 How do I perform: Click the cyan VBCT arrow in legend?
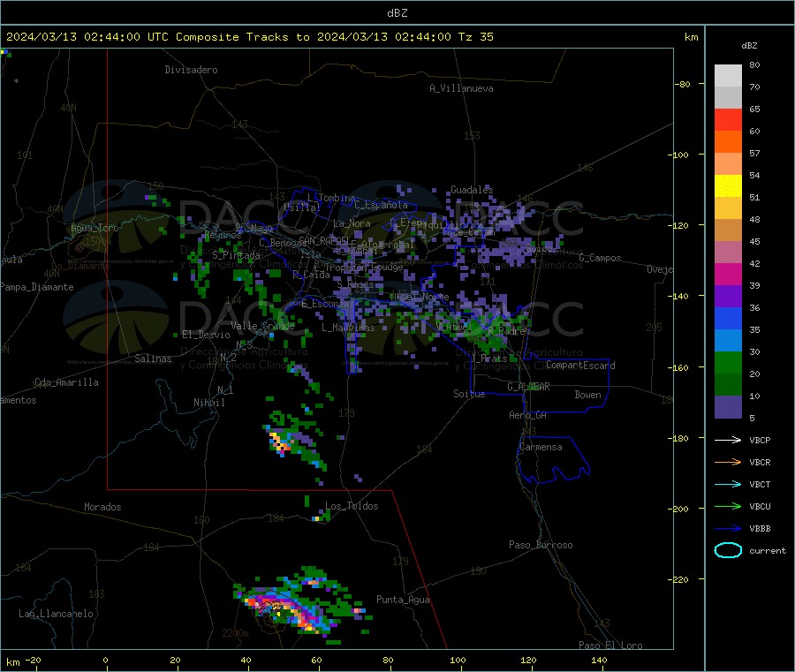click(728, 484)
